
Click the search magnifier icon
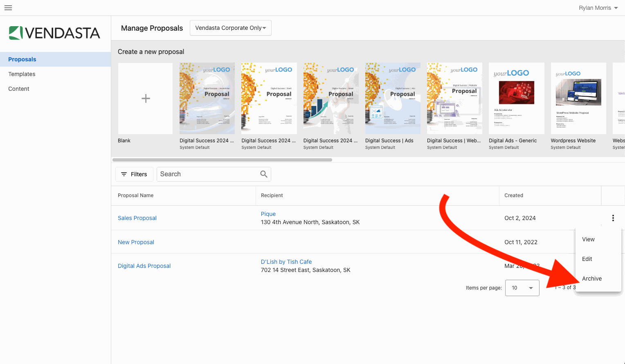(264, 174)
